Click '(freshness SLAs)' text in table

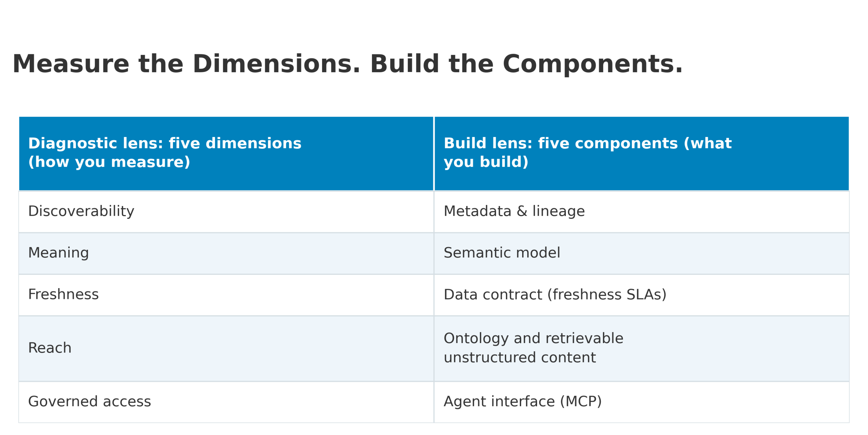tap(607, 295)
